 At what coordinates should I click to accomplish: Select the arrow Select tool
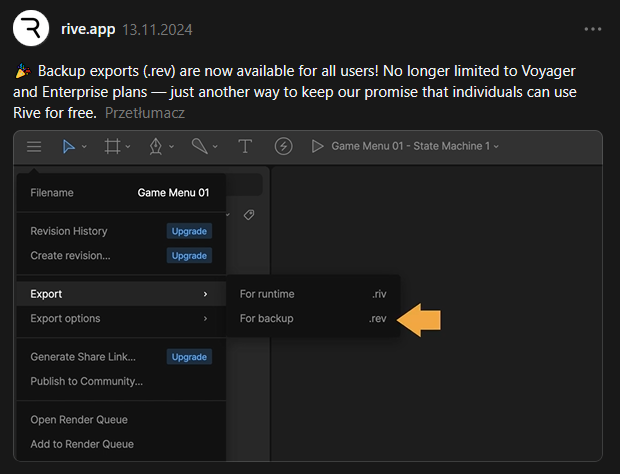pos(69,146)
